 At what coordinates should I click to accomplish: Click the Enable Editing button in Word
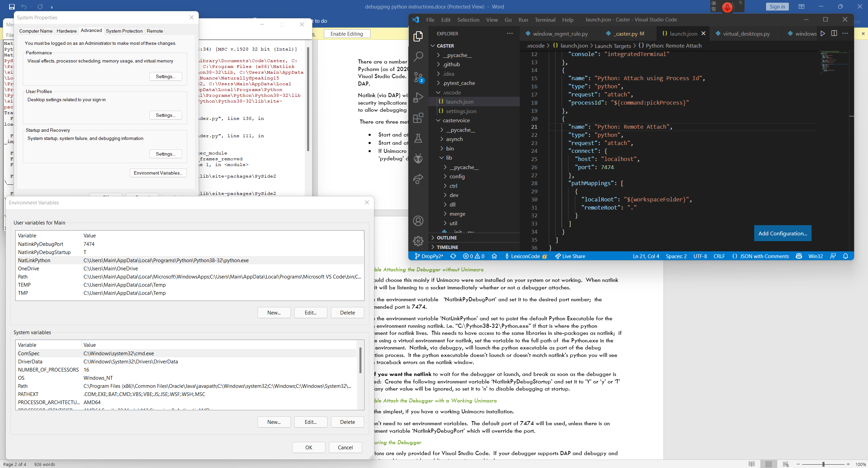(x=347, y=34)
